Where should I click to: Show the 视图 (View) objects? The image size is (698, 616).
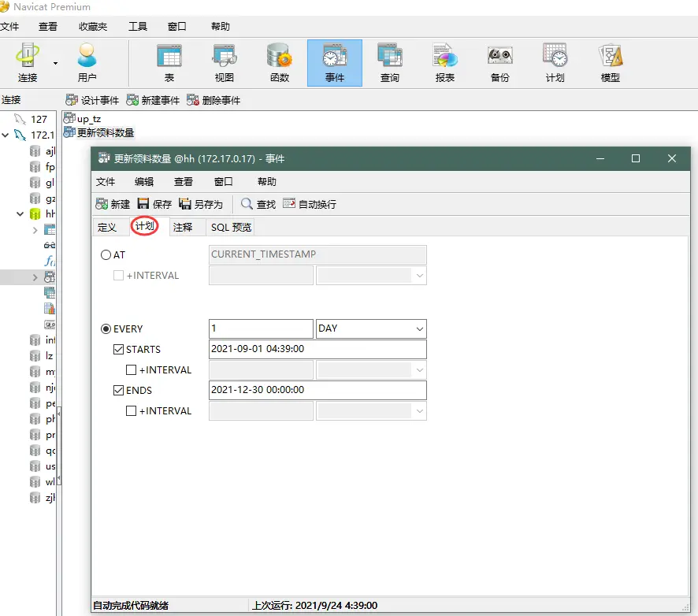pos(225,63)
